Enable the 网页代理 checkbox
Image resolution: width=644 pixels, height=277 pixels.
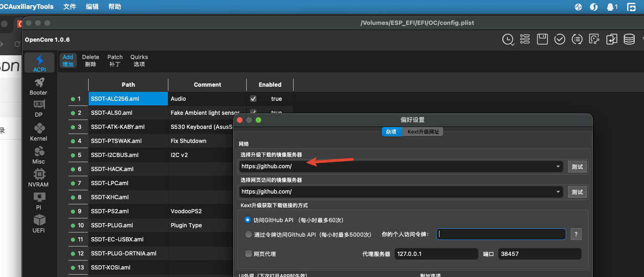[248, 254]
